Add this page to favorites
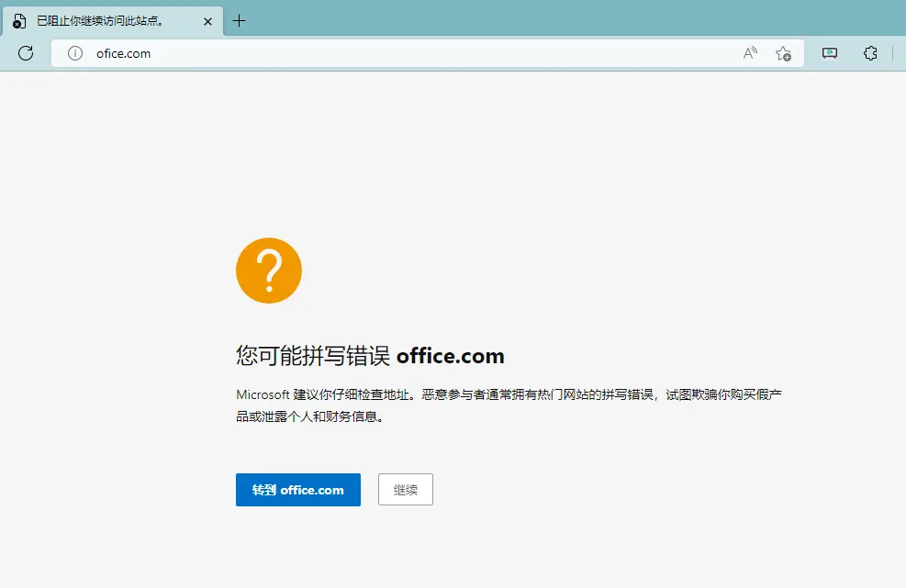906x588 pixels. point(784,53)
